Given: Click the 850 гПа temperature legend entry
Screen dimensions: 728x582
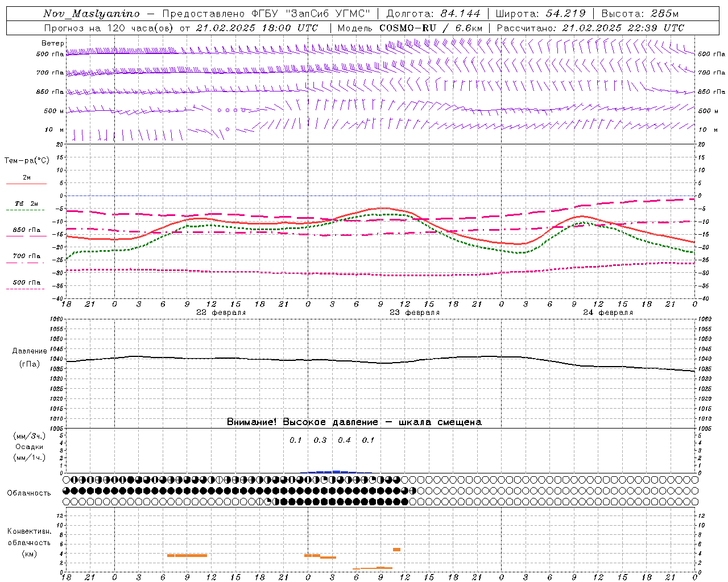Looking at the screenshot, I should click(x=27, y=230).
